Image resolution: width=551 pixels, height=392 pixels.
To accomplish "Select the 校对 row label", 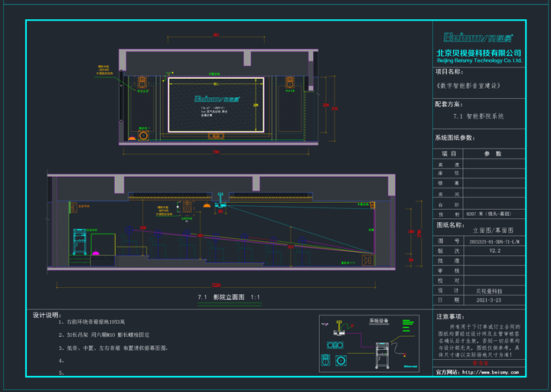I will [448, 280].
